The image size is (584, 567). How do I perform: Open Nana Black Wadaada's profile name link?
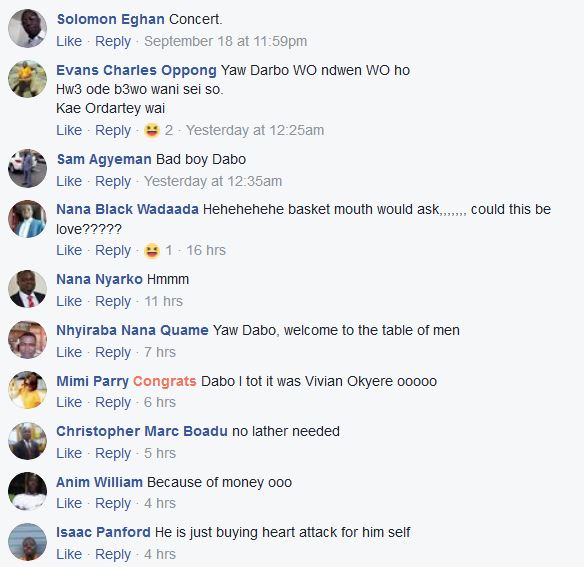(127, 209)
